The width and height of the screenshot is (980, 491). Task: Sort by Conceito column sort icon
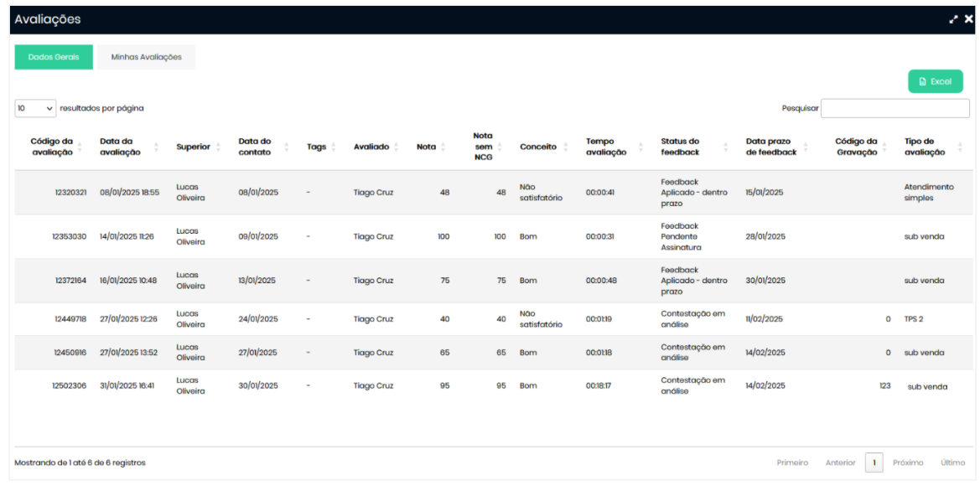[566, 147]
